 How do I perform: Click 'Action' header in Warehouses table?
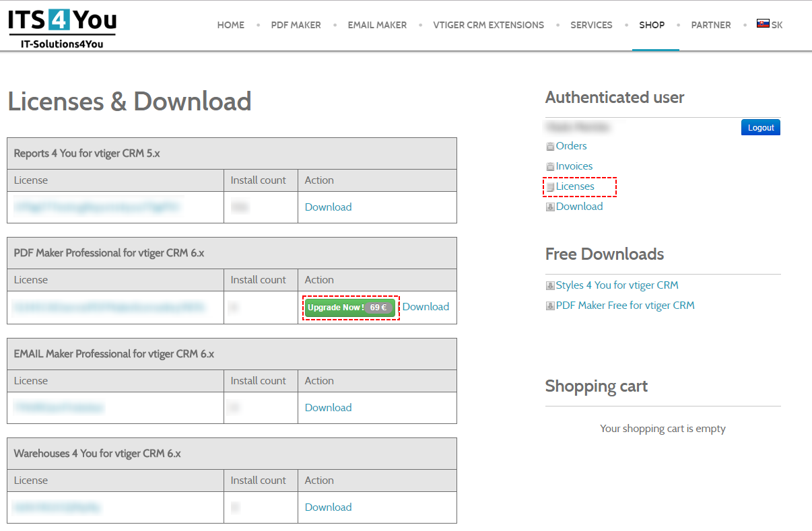coord(319,481)
